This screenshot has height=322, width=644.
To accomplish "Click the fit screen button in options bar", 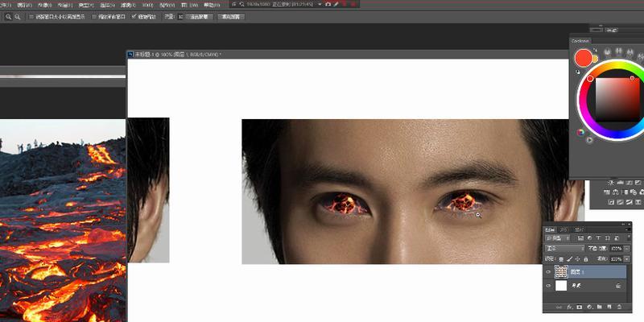I will [x=199, y=17].
